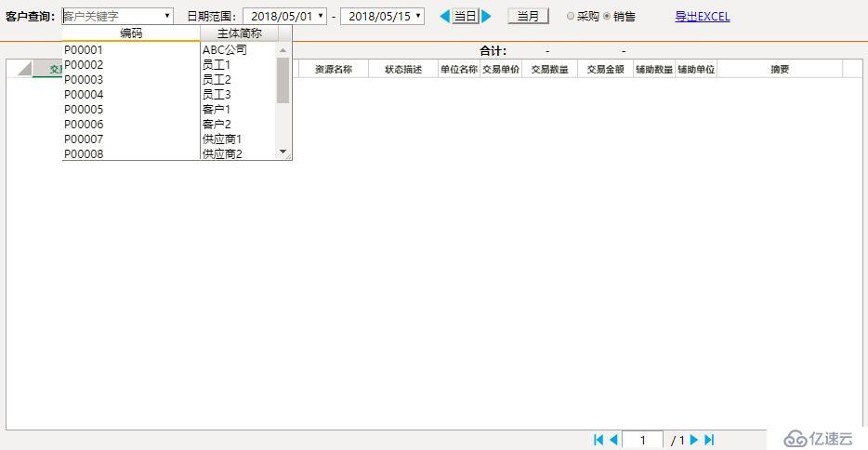Viewport: 868px width, 450px height.
Task: Select code P00004 in dropdown list
Action: pyautogui.click(x=84, y=95)
